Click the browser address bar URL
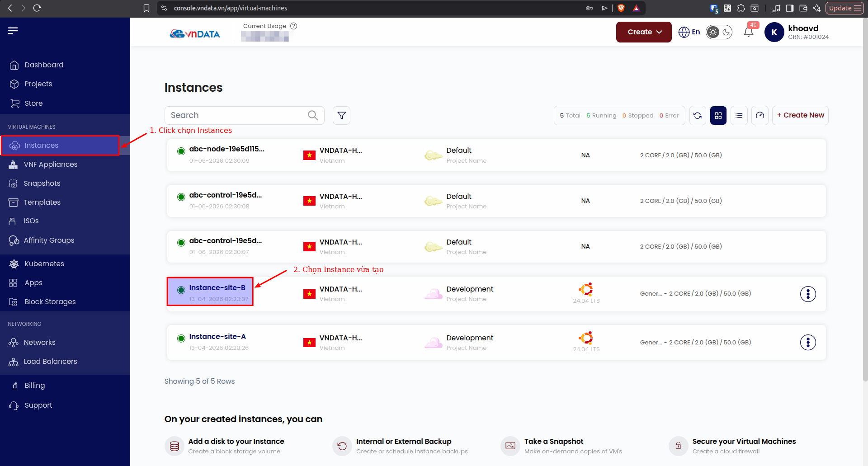868x466 pixels. pyautogui.click(x=231, y=8)
